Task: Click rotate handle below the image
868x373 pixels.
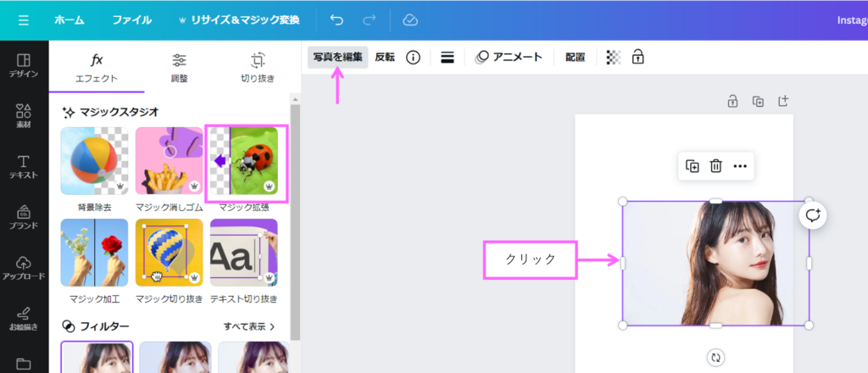Action: point(715,358)
